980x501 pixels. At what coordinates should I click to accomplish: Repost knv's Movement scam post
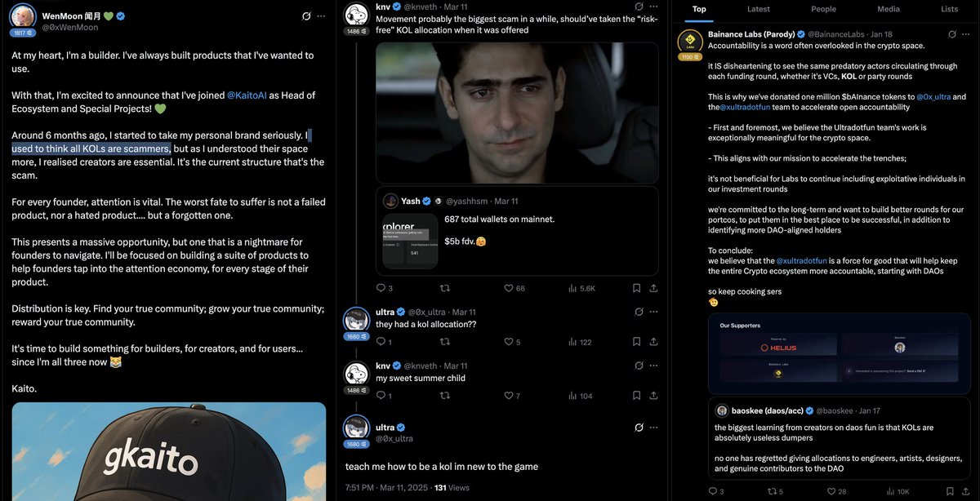[445, 288]
